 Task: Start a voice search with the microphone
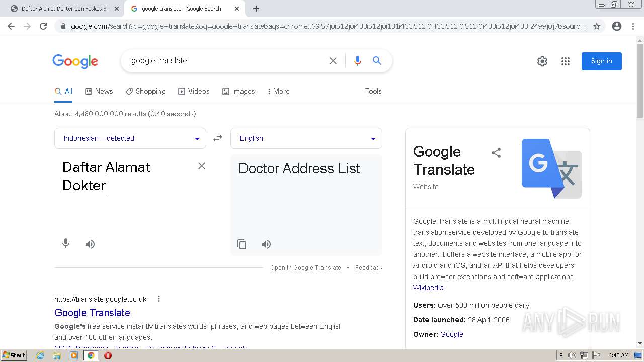pos(358,61)
